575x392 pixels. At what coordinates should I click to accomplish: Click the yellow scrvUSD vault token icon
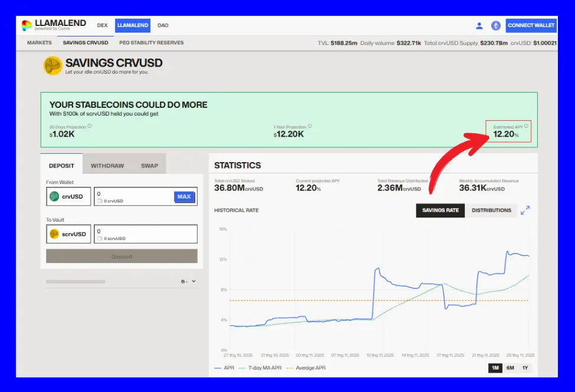55,234
